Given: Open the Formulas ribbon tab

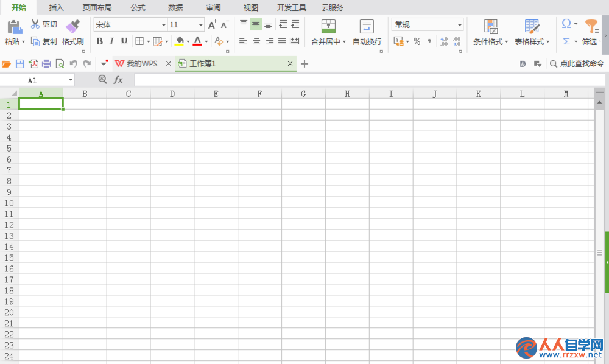Looking at the screenshot, I should pyautogui.click(x=138, y=8).
